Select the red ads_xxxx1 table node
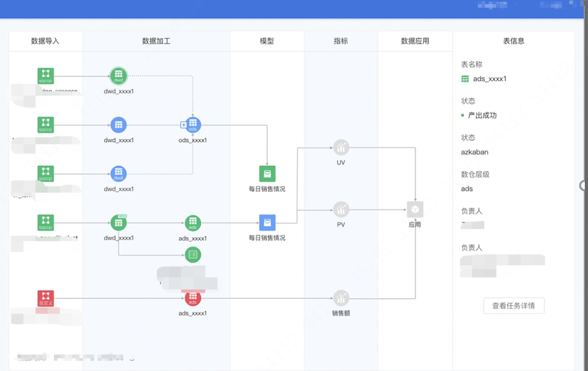588x371 pixels. tap(193, 298)
